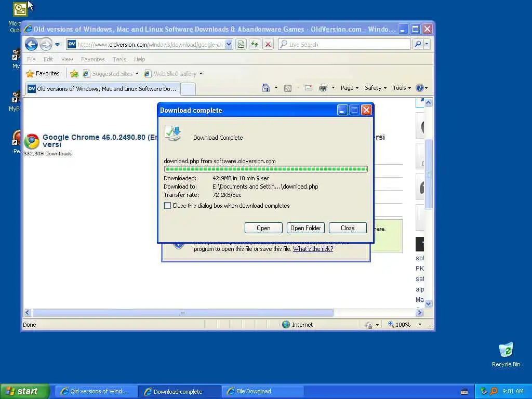Screen dimensions: 532x399
Task: Click the Google Chrome 46.0.2490.80 heading
Action: click(100, 141)
